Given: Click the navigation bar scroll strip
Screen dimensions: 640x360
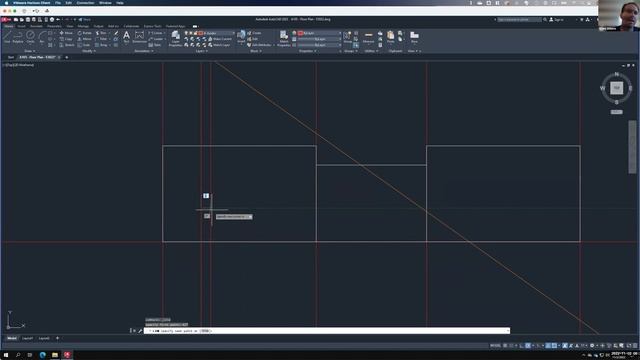Looking at the screenshot, I should point(632,147).
